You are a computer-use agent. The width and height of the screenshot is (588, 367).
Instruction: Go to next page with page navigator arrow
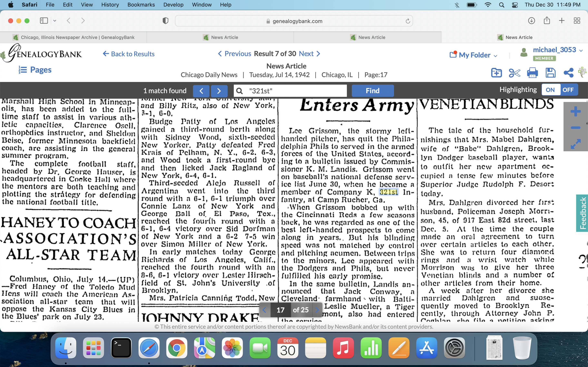(317, 310)
